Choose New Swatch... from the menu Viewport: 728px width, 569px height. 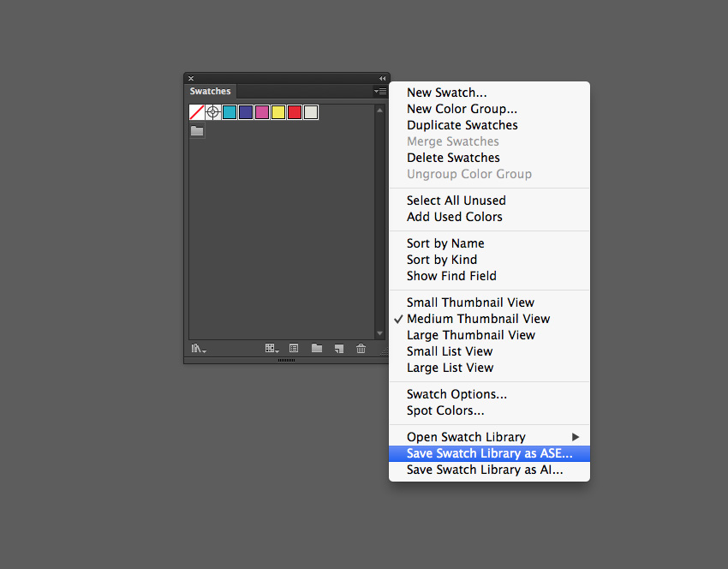[x=489, y=93]
